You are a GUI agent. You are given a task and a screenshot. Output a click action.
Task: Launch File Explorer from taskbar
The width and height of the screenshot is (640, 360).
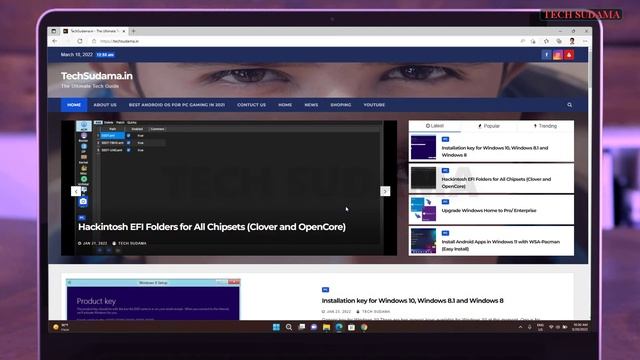pos(327,327)
